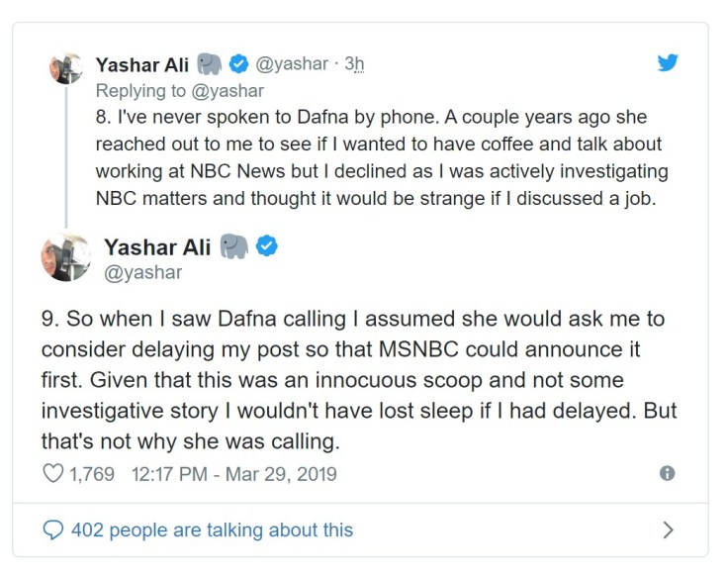Open the @yashar handle under the large name
The image size is (728, 577).
coord(142,271)
